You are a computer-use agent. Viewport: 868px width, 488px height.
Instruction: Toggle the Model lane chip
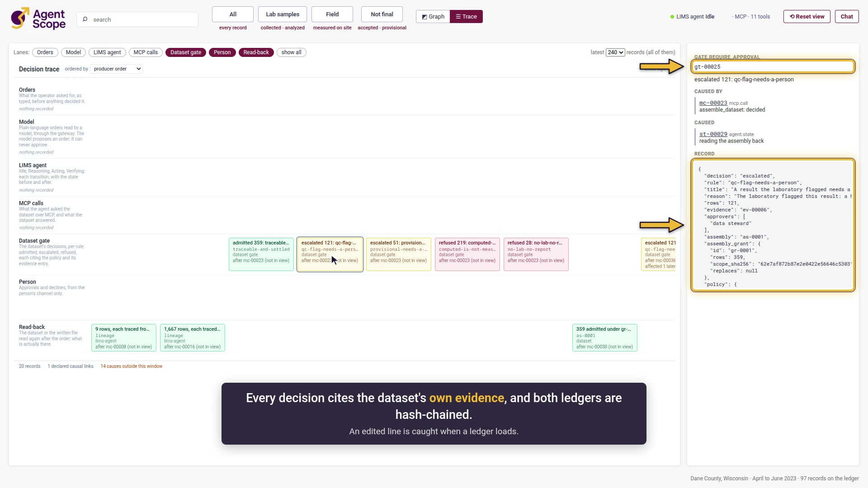(x=73, y=52)
